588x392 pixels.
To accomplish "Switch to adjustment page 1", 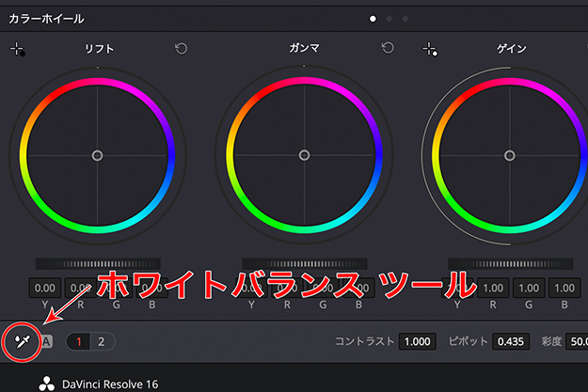I will click(x=80, y=341).
